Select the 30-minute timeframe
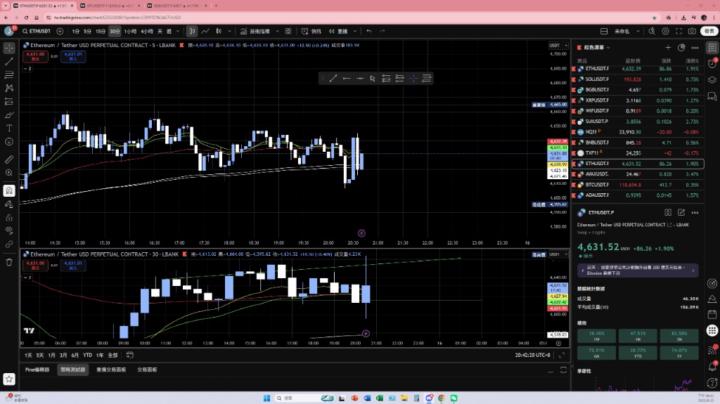The image size is (720, 404). tap(117, 31)
